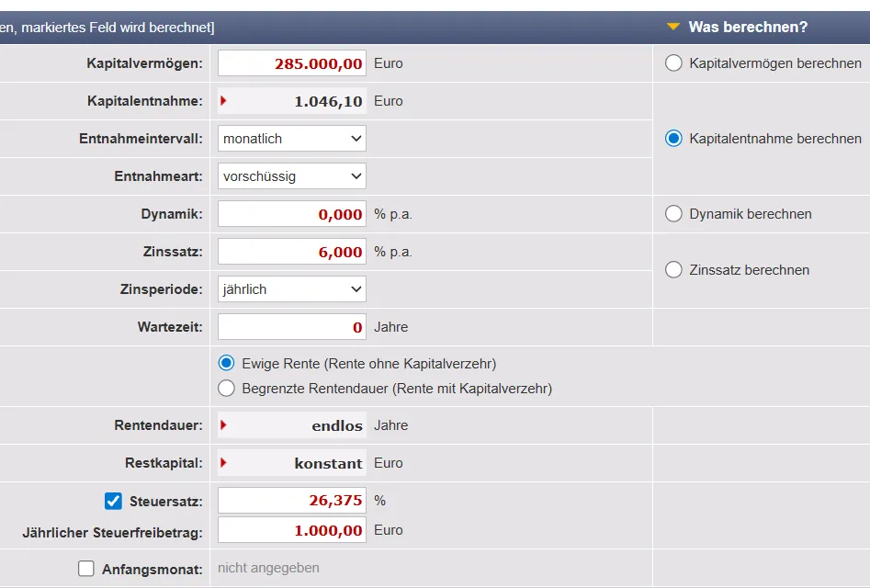870x588 pixels.
Task: Focus the Zinssatz input showing 6,000
Action: [x=292, y=252]
